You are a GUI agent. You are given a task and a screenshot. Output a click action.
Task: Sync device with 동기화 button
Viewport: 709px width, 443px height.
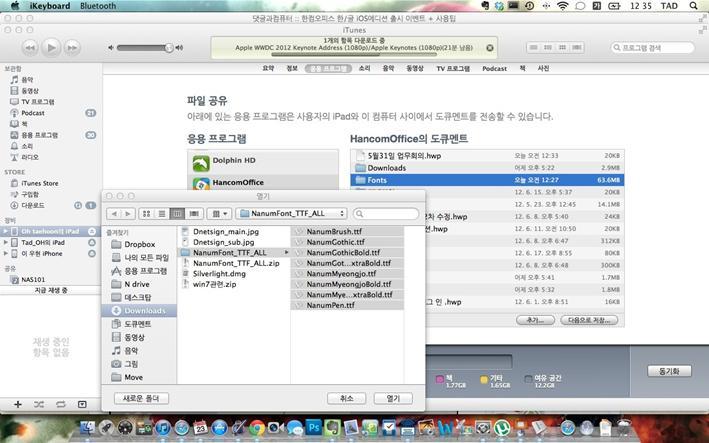click(x=669, y=371)
